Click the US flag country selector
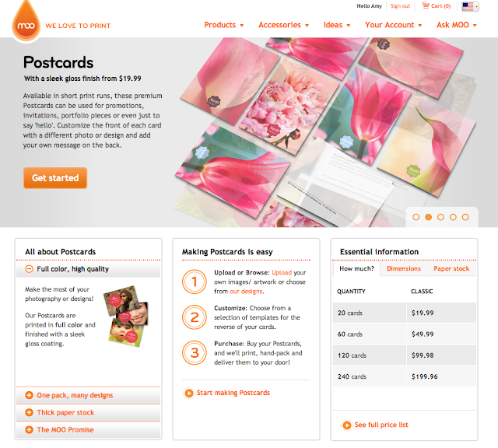Image resolution: width=498 pixels, height=448 pixels. click(470, 6)
